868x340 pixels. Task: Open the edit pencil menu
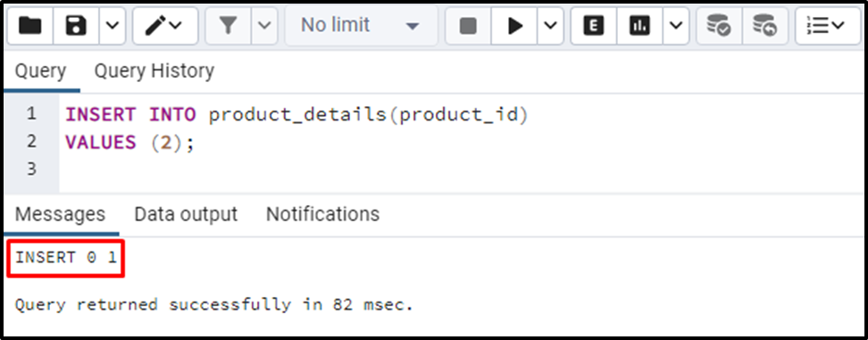[x=165, y=26]
